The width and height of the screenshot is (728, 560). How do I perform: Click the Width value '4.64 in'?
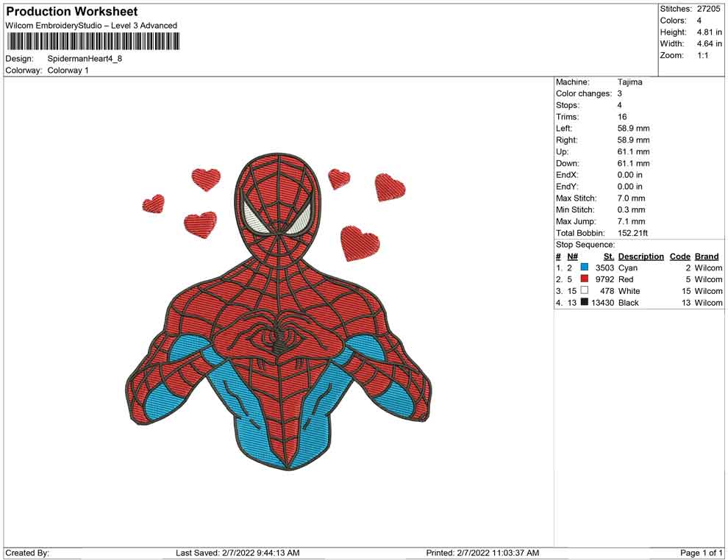tap(710, 43)
